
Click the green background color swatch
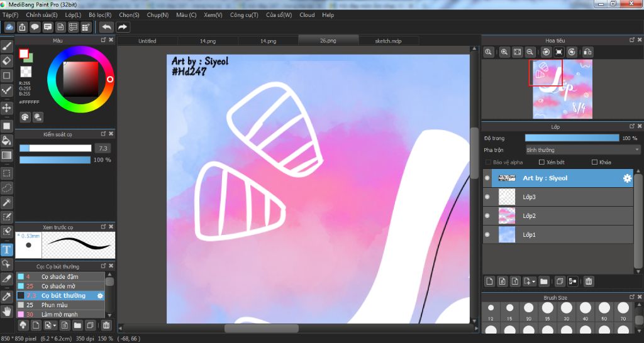tap(29, 58)
